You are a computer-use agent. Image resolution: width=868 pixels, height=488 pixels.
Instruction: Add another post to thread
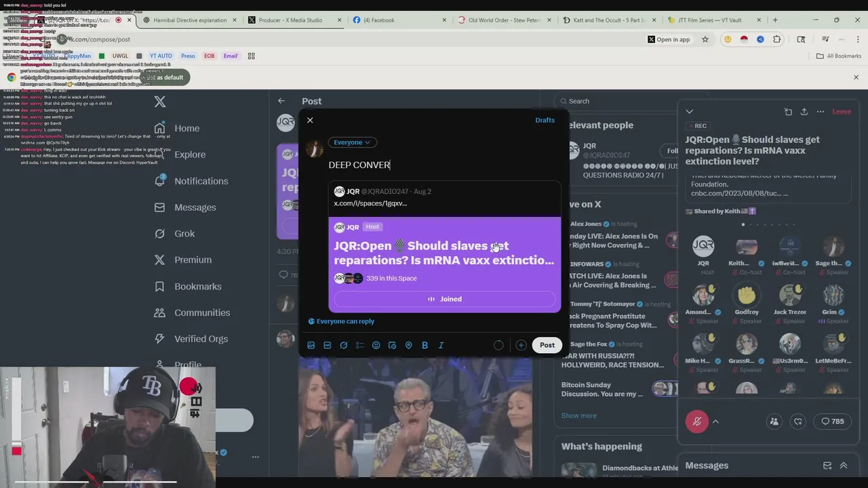521,345
